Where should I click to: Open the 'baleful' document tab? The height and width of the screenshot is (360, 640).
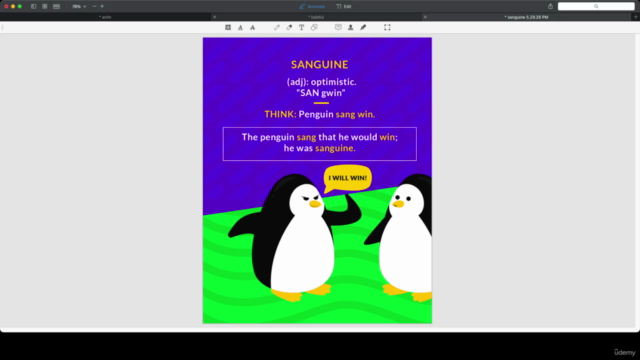(316, 17)
